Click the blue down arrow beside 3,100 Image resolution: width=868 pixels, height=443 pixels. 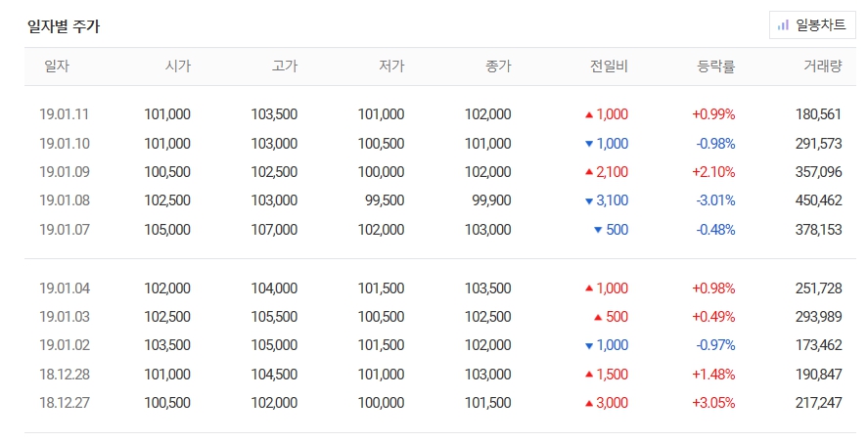pos(589,201)
